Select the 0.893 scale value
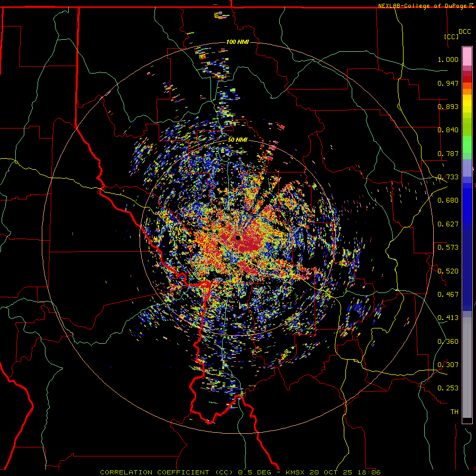Image resolution: width=476 pixels, height=476 pixels. pos(448,106)
